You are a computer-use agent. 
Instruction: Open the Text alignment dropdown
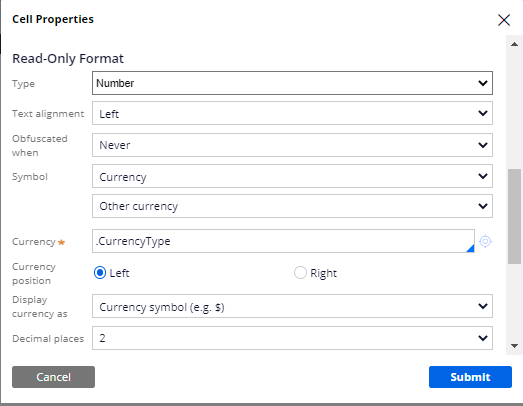click(292, 113)
